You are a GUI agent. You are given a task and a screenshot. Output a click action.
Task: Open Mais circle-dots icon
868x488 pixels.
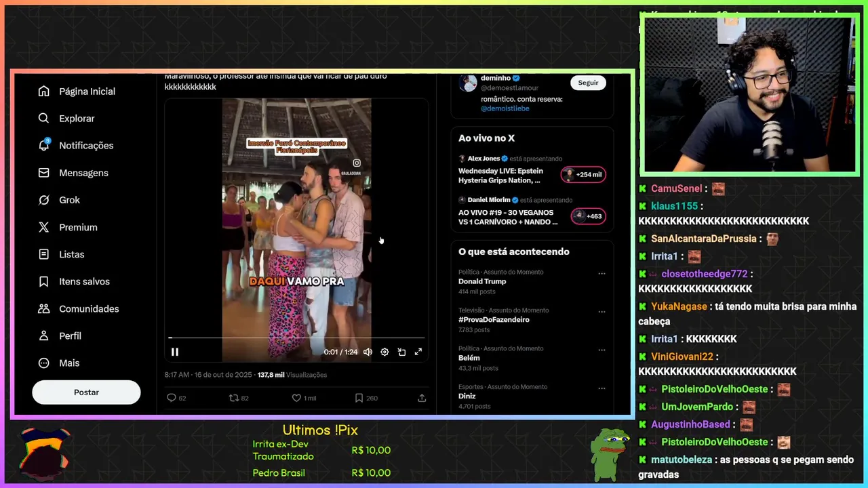tap(44, 363)
